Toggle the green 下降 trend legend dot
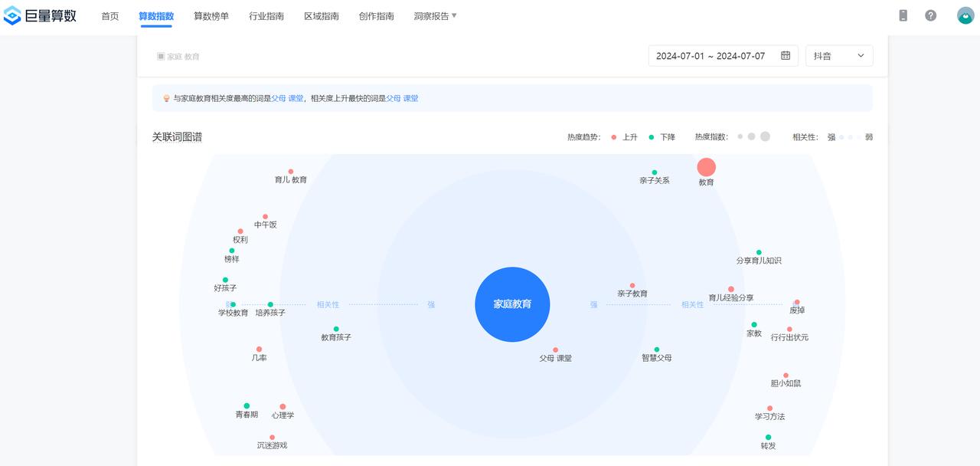 click(651, 136)
